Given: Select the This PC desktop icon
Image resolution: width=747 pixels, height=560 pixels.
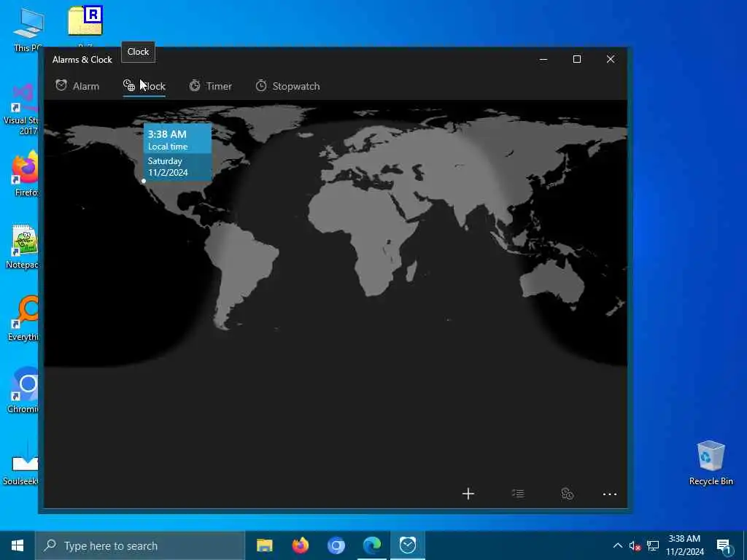Looking at the screenshot, I should pos(28,30).
